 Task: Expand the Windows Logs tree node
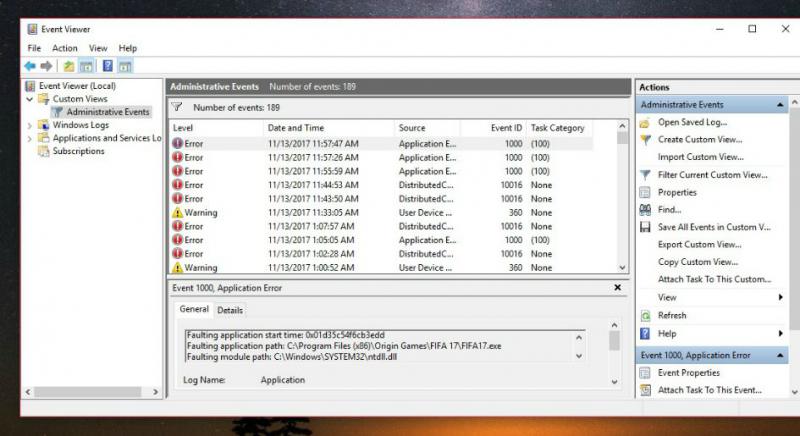pos(30,125)
